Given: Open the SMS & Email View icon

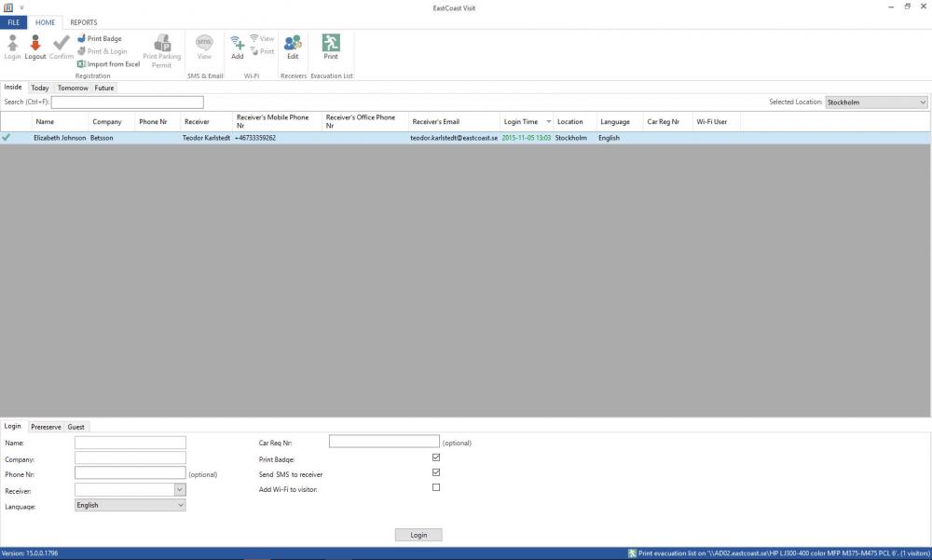Looking at the screenshot, I should 204,43.
